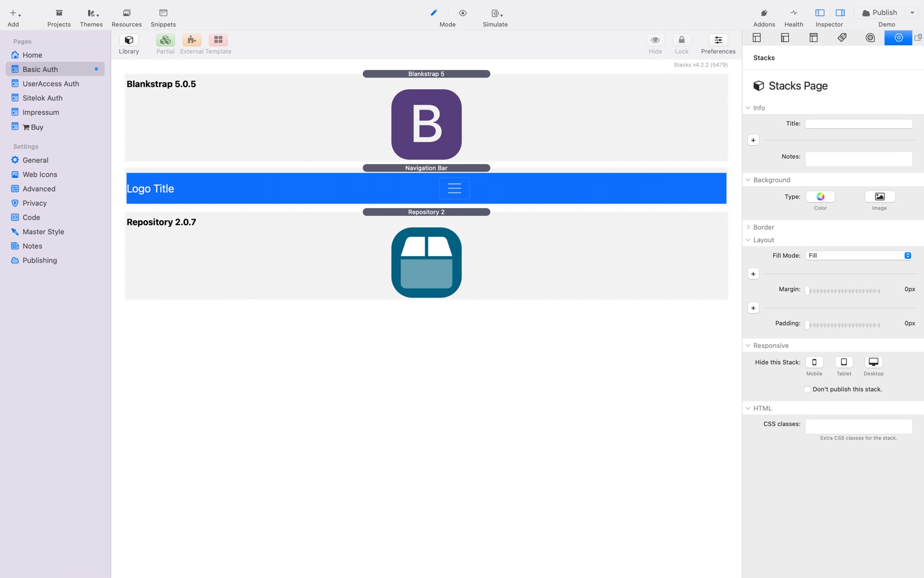The image size is (924, 578).
Task: Open the Publish dropdown arrow
Action: pos(912,13)
